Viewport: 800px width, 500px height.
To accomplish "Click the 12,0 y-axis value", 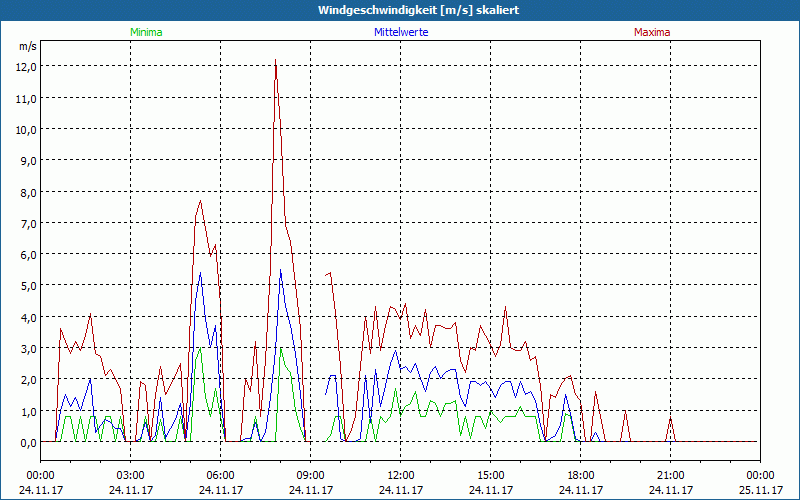I will [28, 67].
